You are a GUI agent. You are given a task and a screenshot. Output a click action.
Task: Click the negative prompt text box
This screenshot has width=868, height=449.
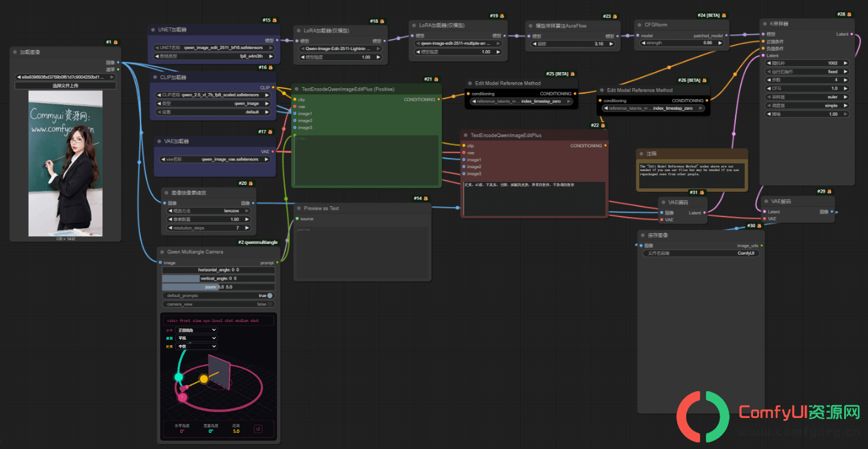(534, 199)
